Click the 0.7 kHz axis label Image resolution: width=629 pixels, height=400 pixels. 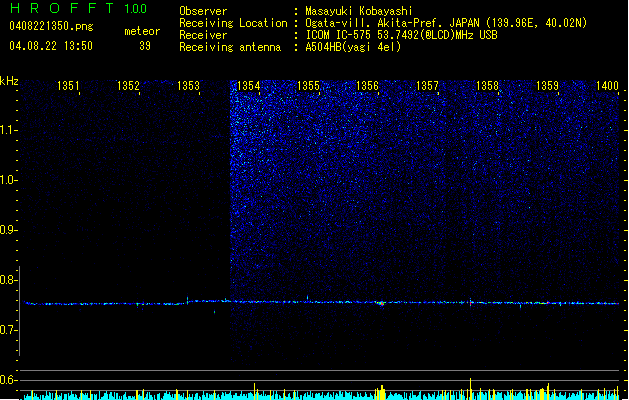coord(8,330)
